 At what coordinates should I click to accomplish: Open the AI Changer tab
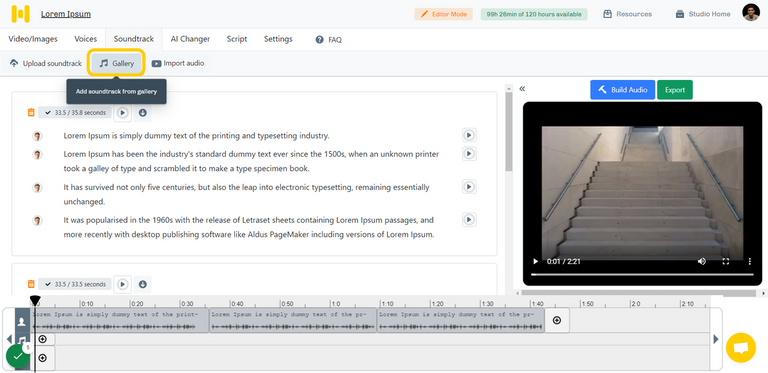point(190,39)
